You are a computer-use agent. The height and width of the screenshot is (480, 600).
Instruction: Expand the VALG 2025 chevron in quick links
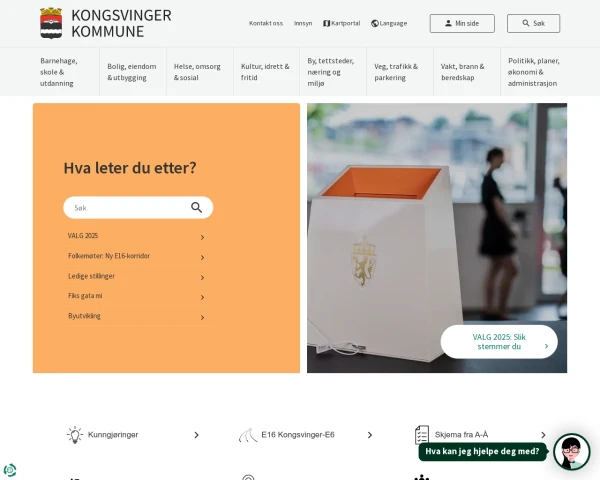tap(202, 237)
